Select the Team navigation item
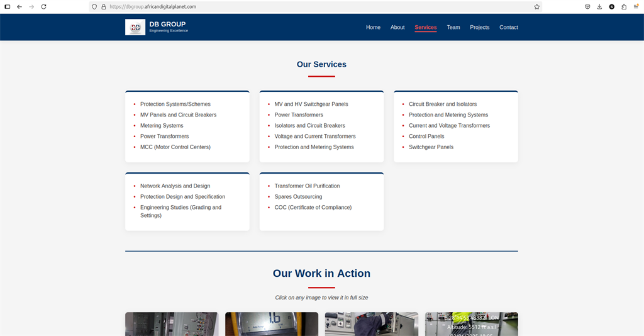 453,27
